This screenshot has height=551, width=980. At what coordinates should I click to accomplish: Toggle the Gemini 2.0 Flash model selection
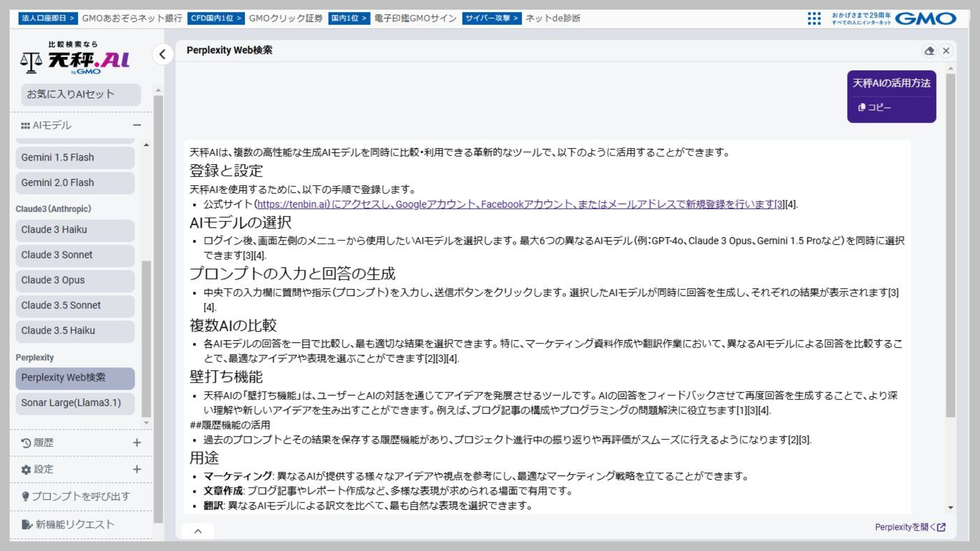click(75, 183)
